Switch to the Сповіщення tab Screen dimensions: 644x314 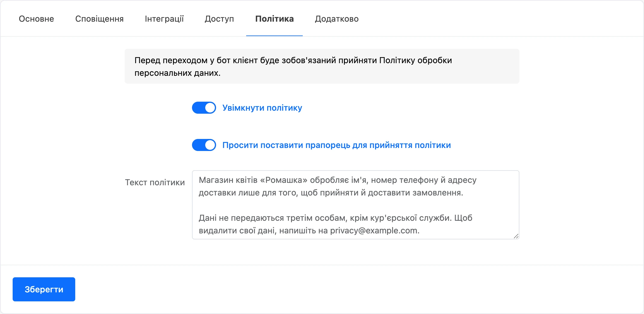99,19
